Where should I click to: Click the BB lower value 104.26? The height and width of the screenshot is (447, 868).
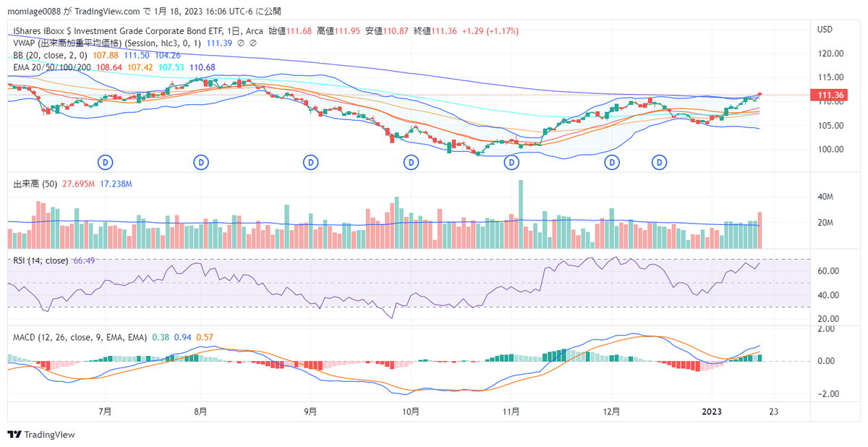167,55
